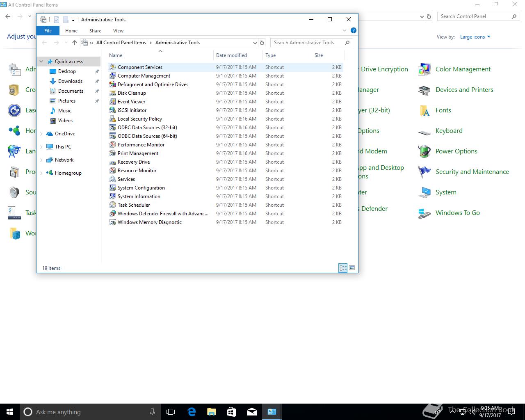Sort by the Name column header
Image resolution: width=525 pixels, height=420 pixels.
pyautogui.click(x=160, y=55)
